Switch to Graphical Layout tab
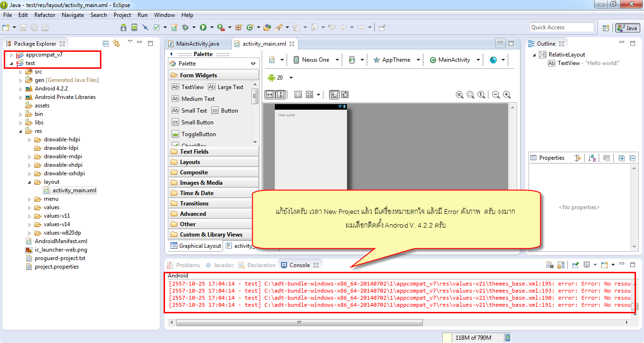The width and height of the screenshot is (644, 343). pyautogui.click(x=196, y=245)
